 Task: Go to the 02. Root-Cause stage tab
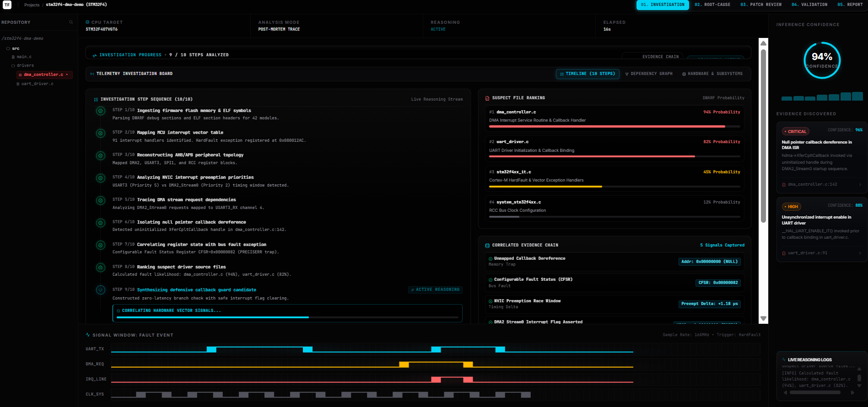(712, 5)
